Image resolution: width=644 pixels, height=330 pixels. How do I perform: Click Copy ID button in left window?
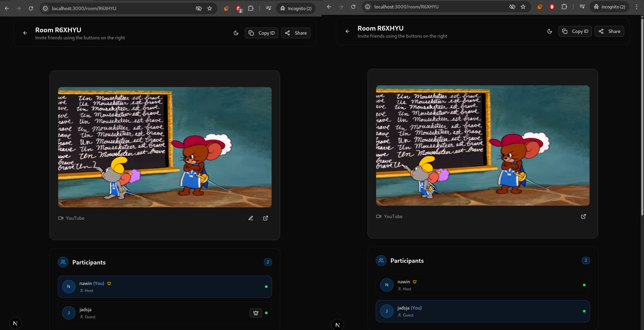(262, 33)
